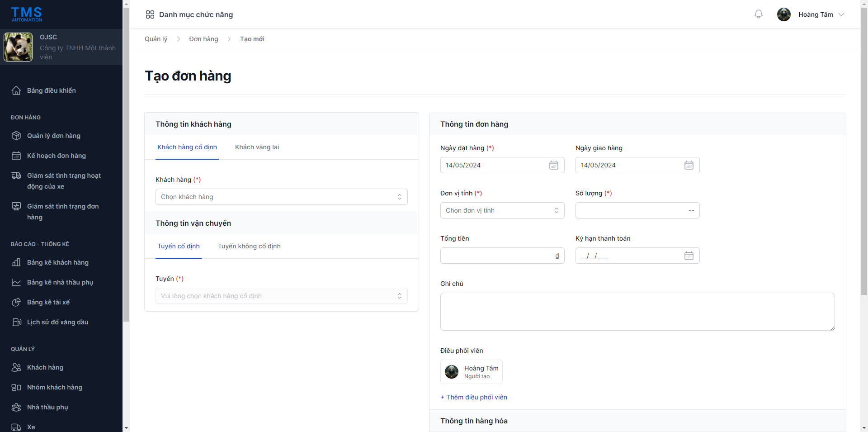Click Thêm điều phối viên link
The image size is (868, 432).
click(x=474, y=397)
